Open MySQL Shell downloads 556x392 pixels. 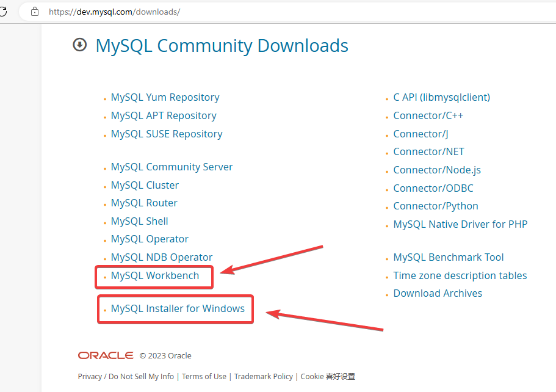click(139, 221)
